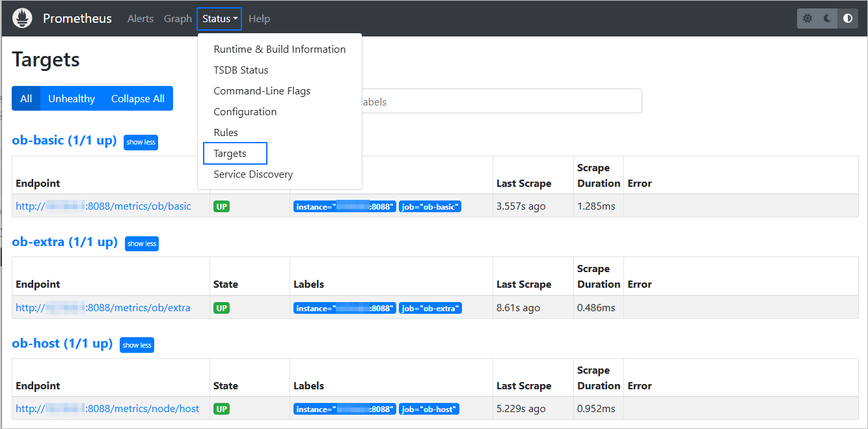Go to the Alerts page
This screenshot has height=429, width=868.
[x=141, y=19]
